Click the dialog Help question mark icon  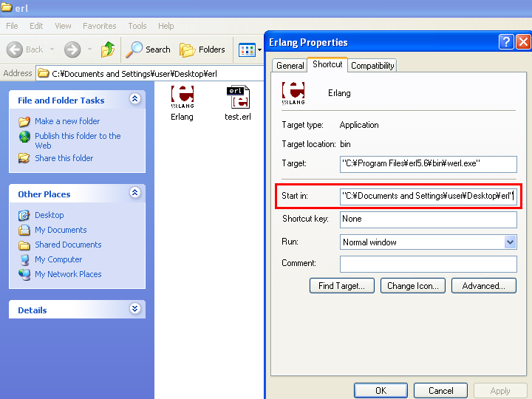(506, 42)
